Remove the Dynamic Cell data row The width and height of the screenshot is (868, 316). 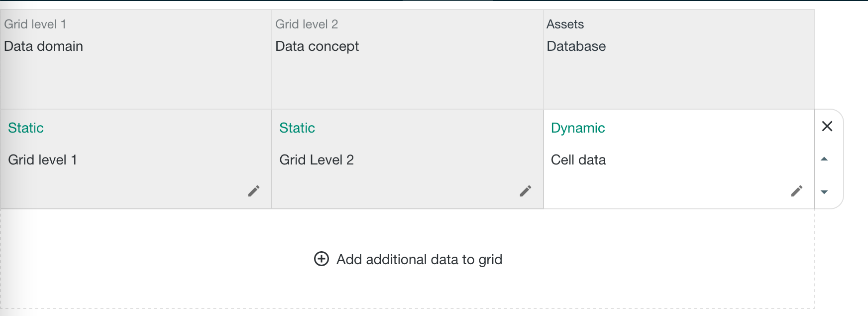pos(827,126)
